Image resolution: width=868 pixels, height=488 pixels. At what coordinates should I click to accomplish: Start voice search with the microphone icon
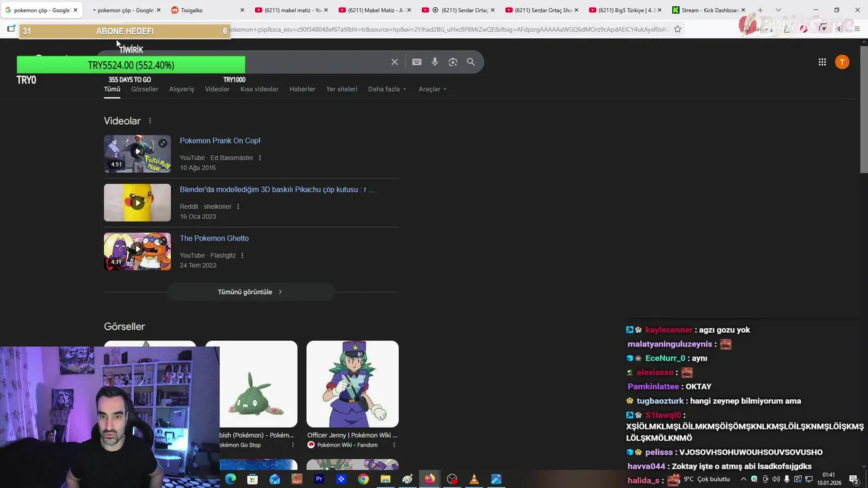(435, 62)
